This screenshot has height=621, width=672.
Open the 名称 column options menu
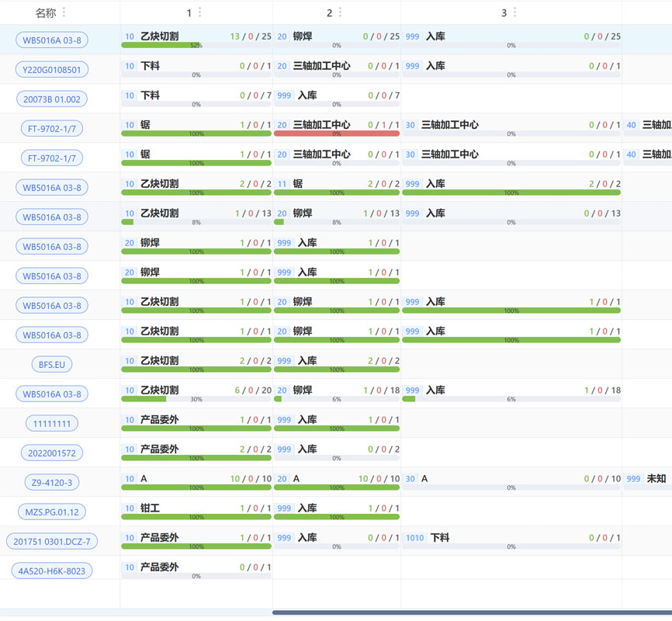(x=64, y=12)
